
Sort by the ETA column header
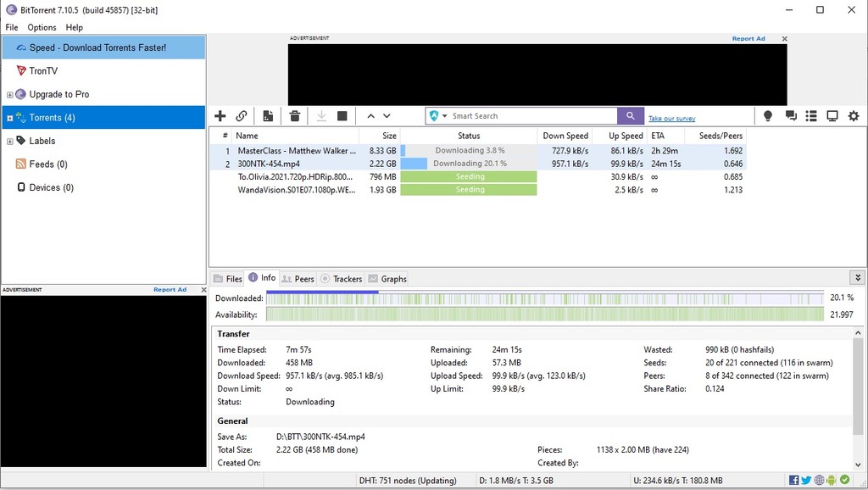(665, 136)
